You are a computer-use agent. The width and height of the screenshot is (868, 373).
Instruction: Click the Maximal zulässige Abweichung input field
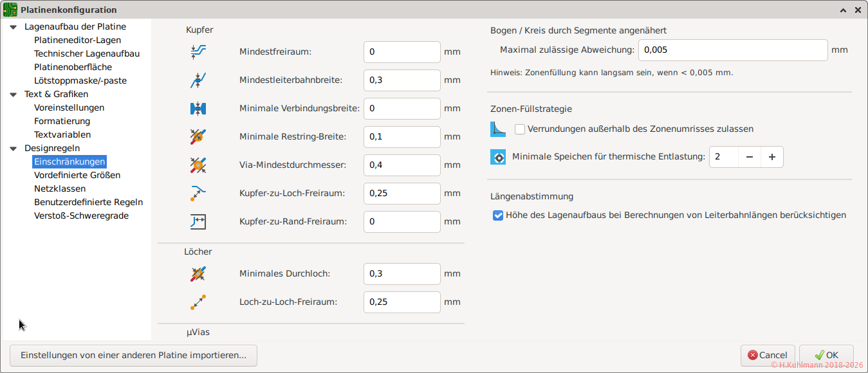coord(732,50)
